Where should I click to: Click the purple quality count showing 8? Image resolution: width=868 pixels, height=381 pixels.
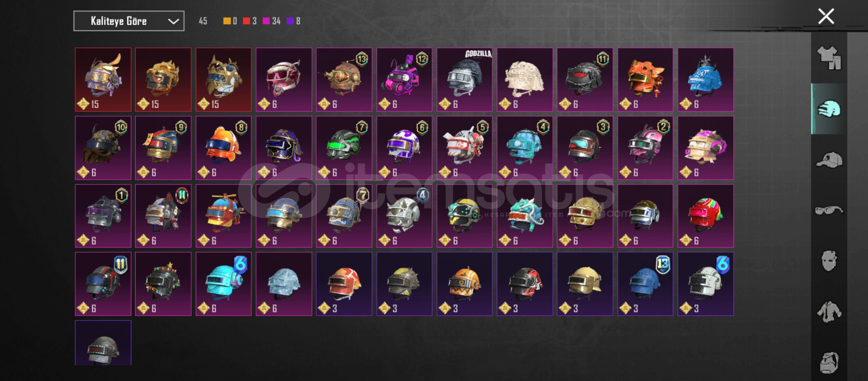(x=294, y=21)
